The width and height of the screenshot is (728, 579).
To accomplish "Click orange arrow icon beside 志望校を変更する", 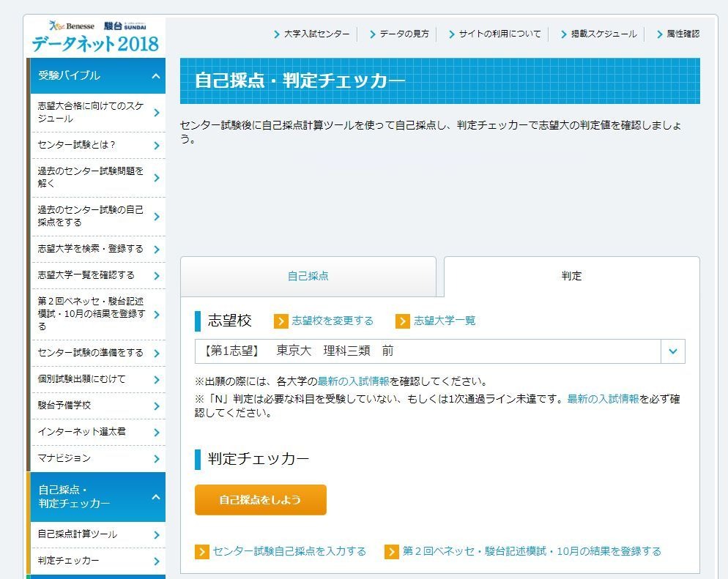I will [281, 321].
